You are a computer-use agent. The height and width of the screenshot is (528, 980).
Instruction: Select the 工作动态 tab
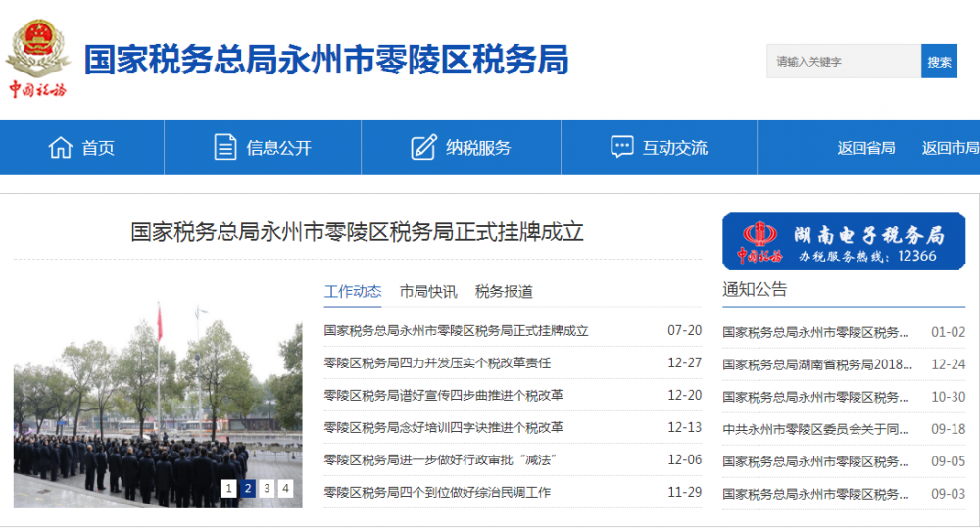[x=353, y=291]
